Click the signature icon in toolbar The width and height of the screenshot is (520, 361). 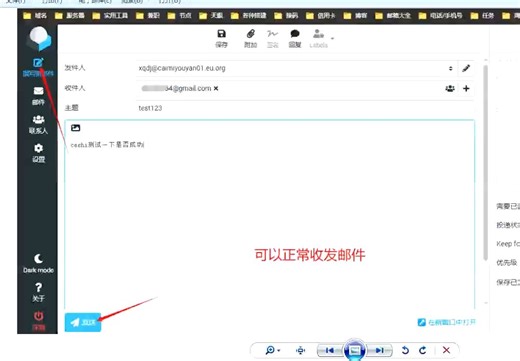tap(272, 38)
